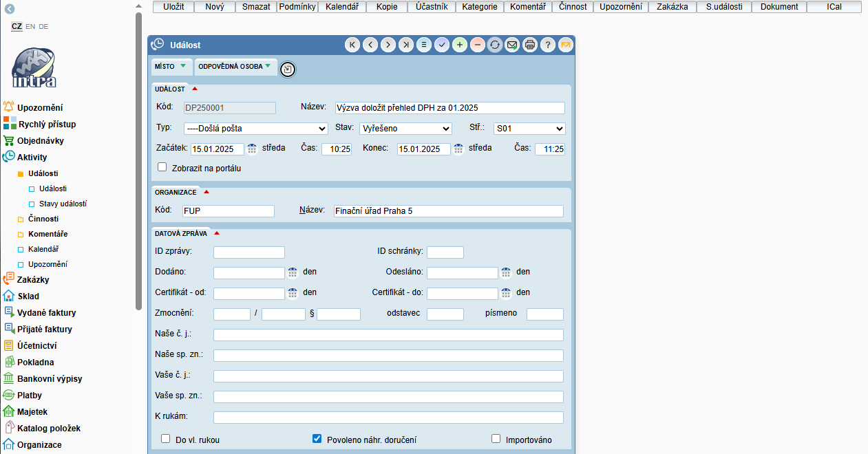Viewport: 868px width, 454px height.
Task: Open the Zakázky sidebar menu
Action: coord(33,280)
